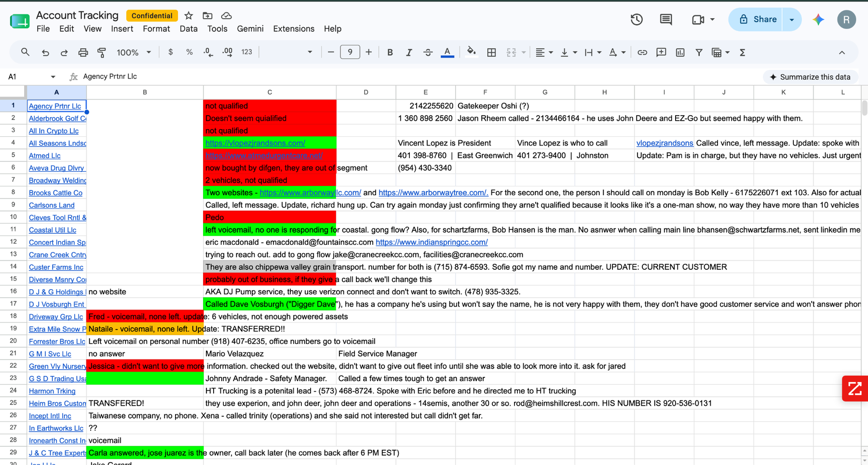Open the horizontal align dropdown

544,53
